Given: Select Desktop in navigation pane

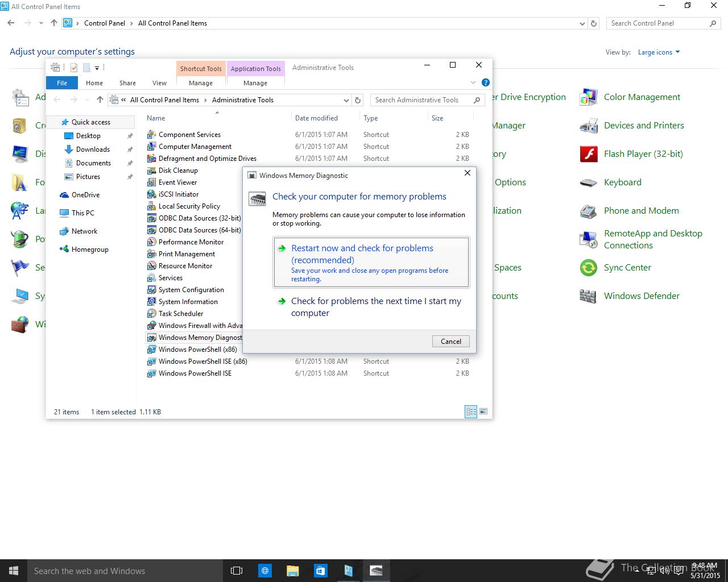Looking at the screenshot, I should coord(88,136).
